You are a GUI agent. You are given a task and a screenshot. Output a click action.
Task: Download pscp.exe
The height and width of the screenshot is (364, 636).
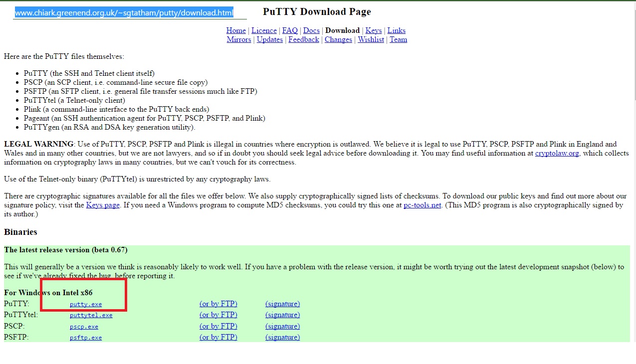(84, 327)
